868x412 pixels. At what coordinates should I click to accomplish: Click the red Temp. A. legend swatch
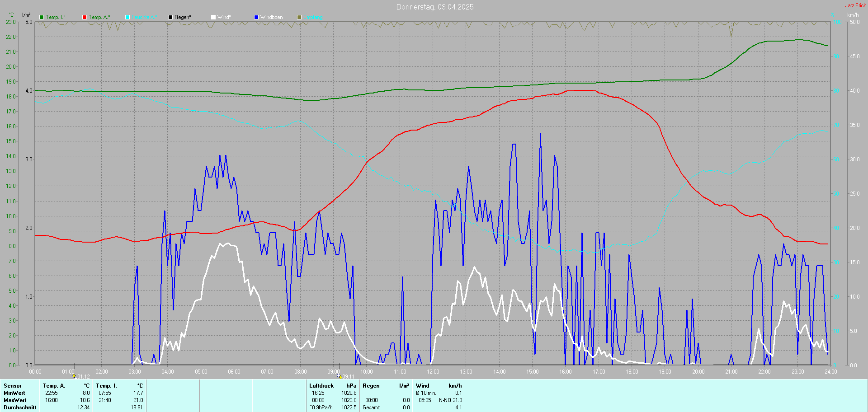pos(85,17)
